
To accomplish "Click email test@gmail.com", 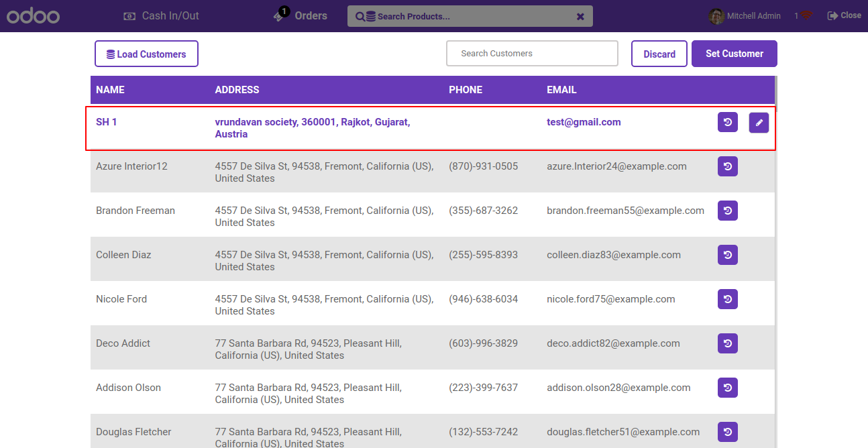I will 584,122.
